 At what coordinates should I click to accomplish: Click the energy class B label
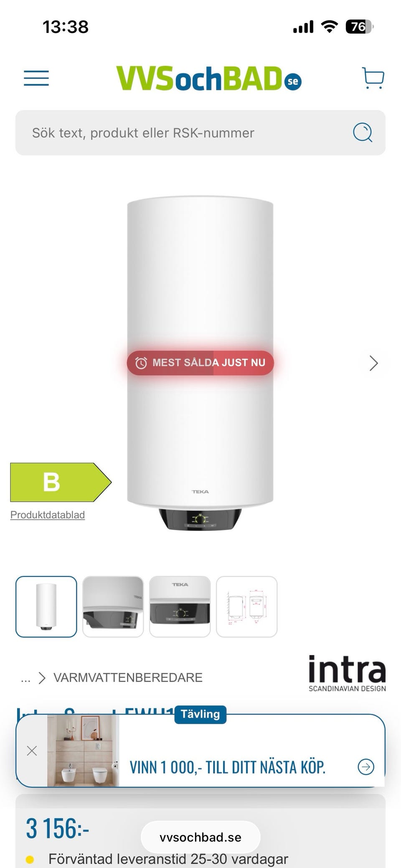coord(61,482)
